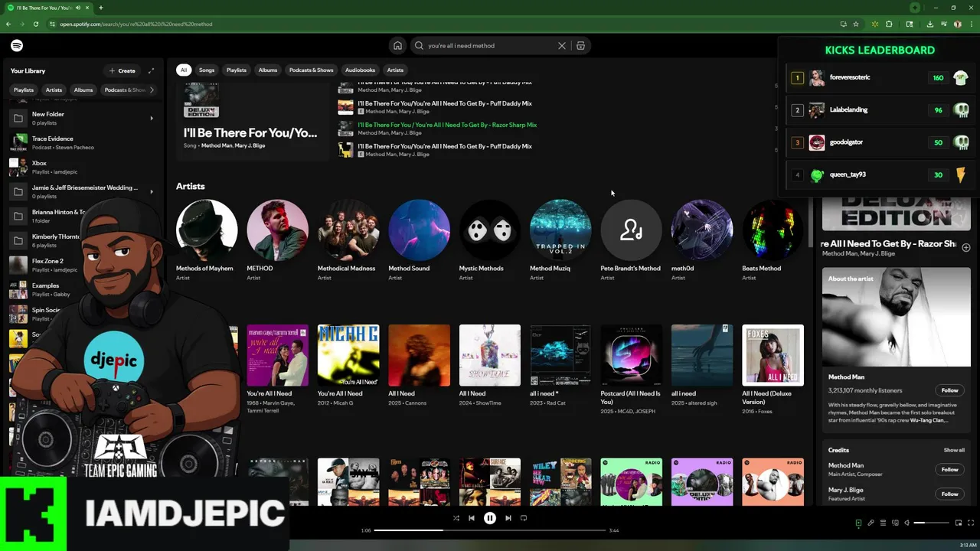Filter library by Artists chip
This screenshot has height=551, width=980.
54,90
